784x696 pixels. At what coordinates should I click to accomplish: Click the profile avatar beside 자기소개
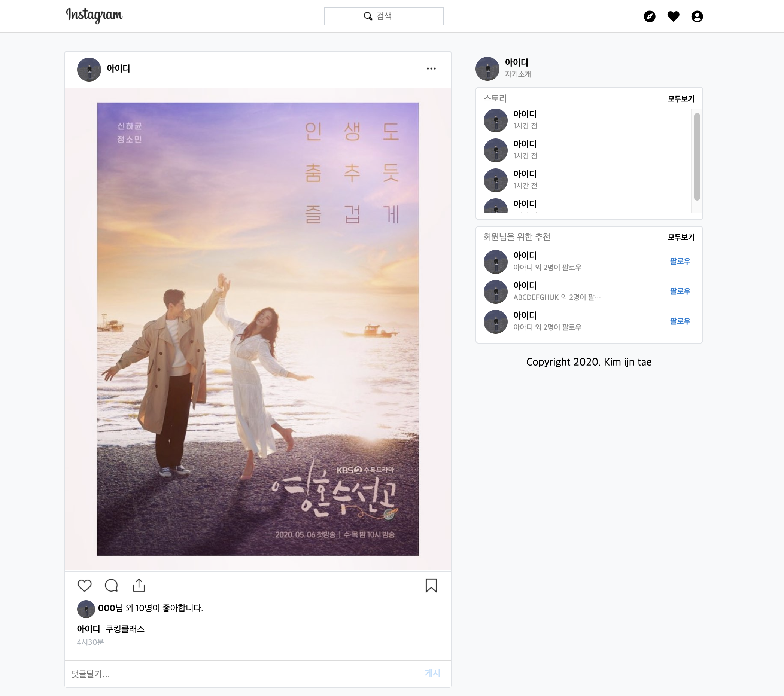tap(487, 68)
